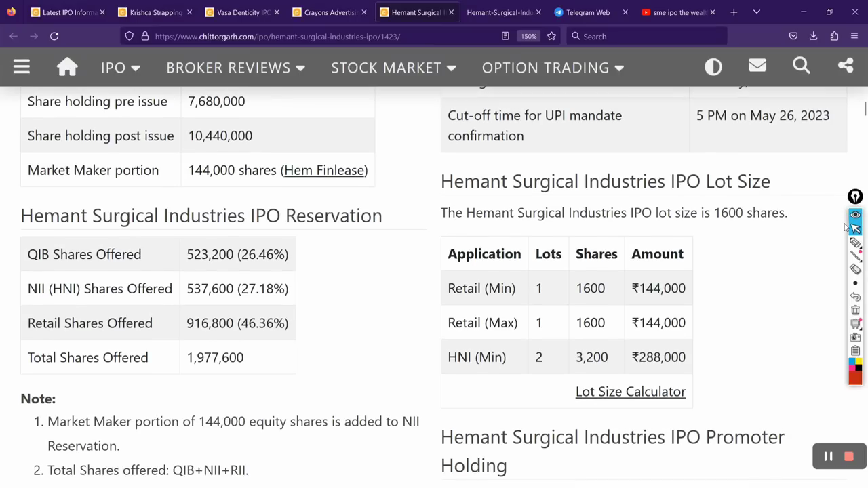Reload the current page
Screen dimensions: 868x488
click(54, 36)
